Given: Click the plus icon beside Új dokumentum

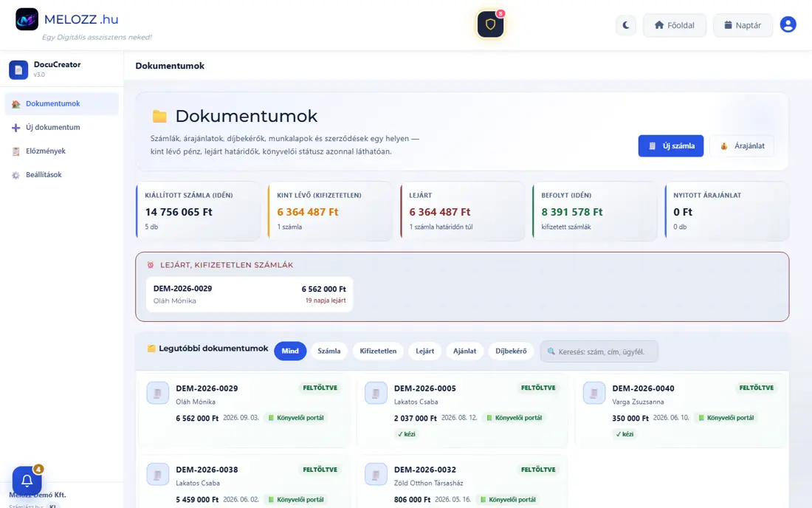Looking at the screenshot, I should tap(16, 128).
